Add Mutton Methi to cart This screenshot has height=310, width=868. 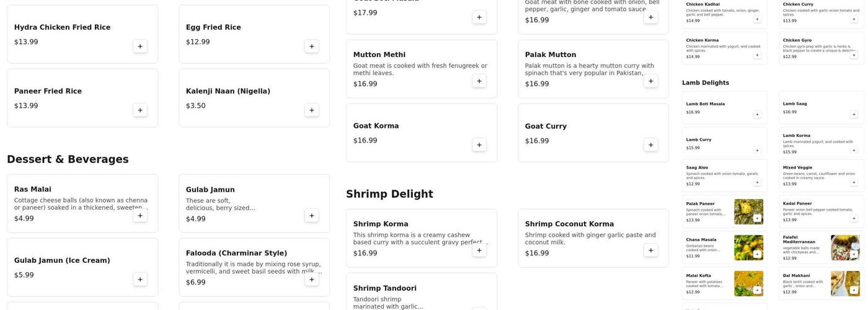click(479, 81)
